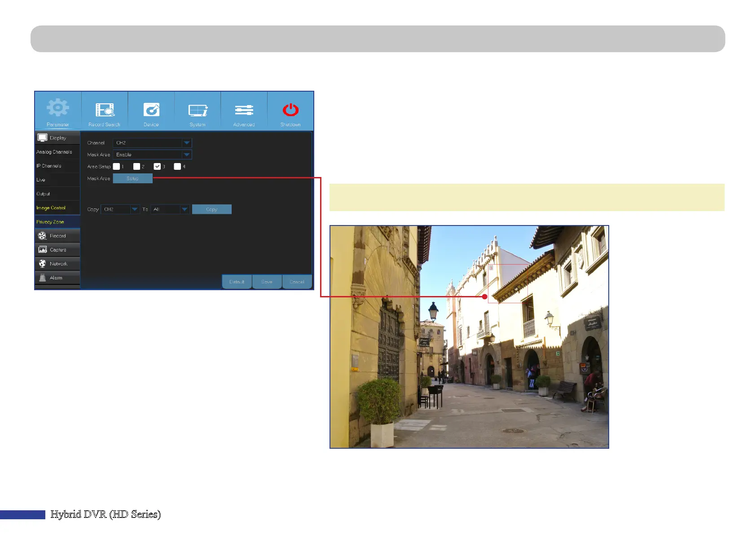Open the Network sidebar category
Screen dimensions: 756x535
(57, 264)
